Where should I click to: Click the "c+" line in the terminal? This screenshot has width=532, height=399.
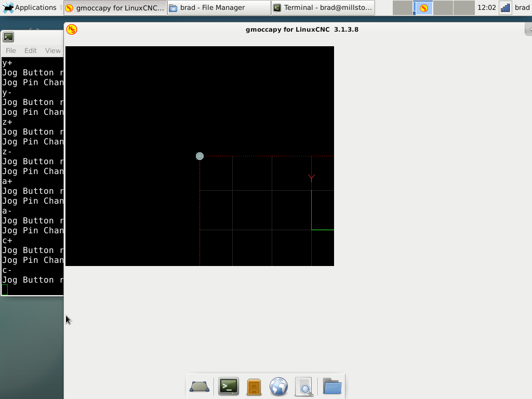7,241
